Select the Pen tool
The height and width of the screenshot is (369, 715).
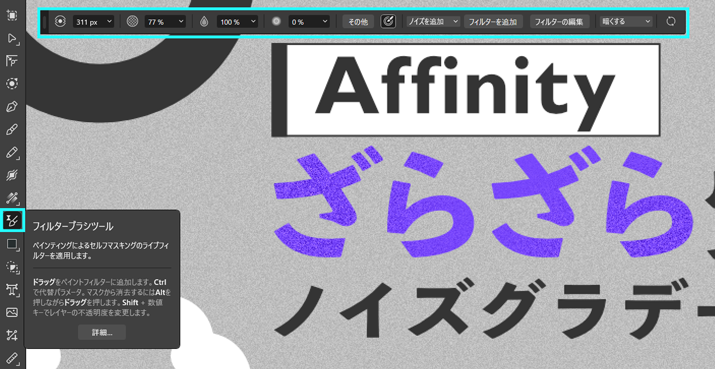[12, 107]
